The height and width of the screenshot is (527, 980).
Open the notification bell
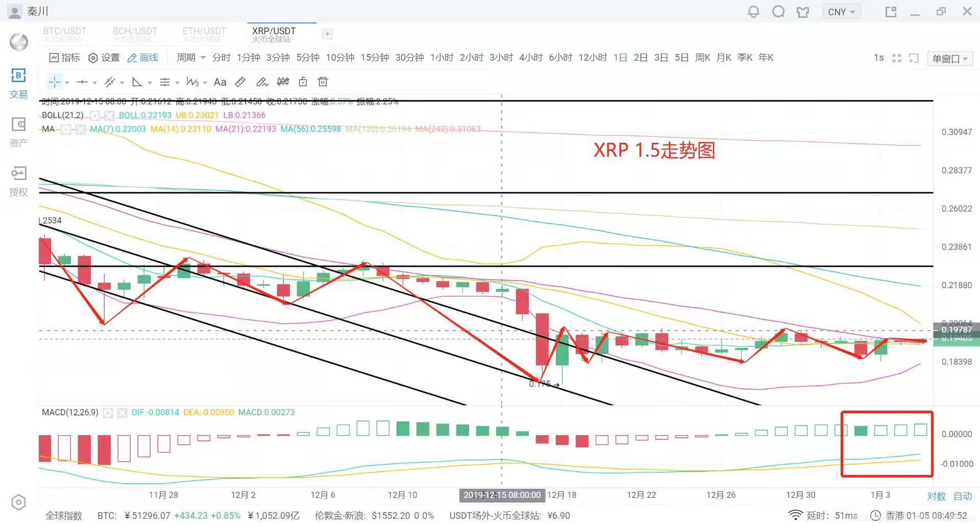tap(753, 11)
